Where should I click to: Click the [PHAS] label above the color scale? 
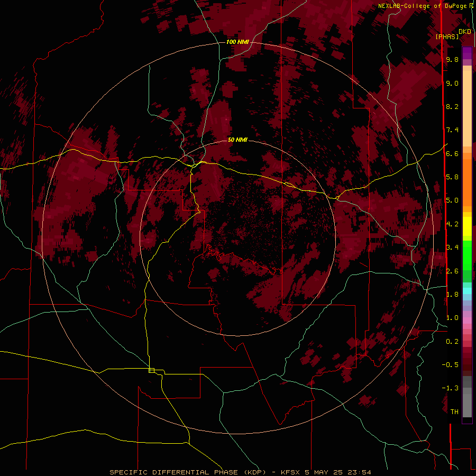coord(447,36)
